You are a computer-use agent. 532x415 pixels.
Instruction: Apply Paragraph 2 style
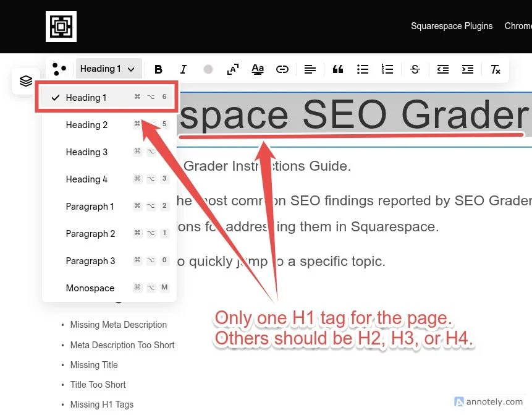tap(109, 233)
